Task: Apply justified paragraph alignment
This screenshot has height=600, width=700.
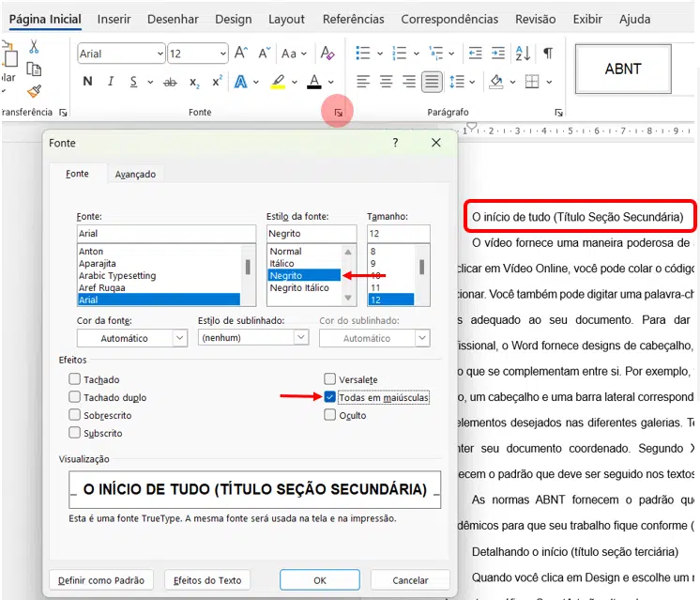Action: click(432, 83)
